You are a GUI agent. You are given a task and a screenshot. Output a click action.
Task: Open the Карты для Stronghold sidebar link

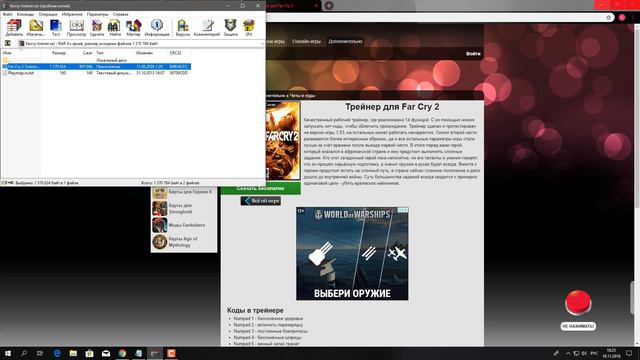point(184,209)
